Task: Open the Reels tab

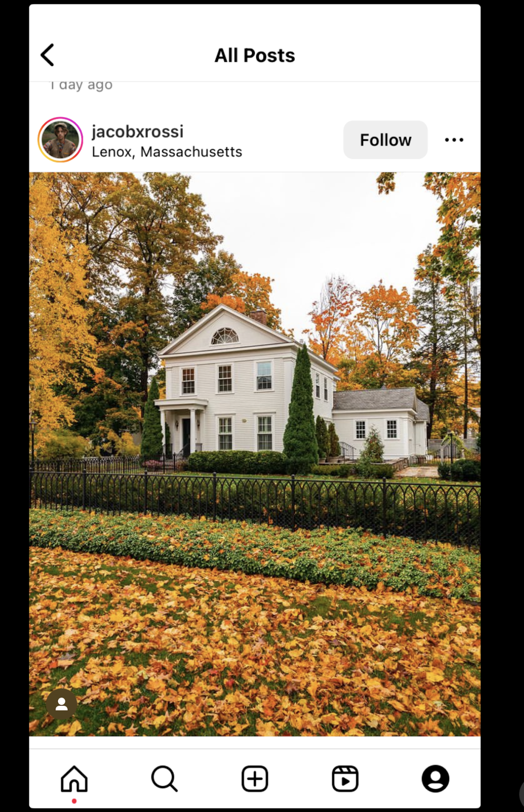Action: point(345,779)
